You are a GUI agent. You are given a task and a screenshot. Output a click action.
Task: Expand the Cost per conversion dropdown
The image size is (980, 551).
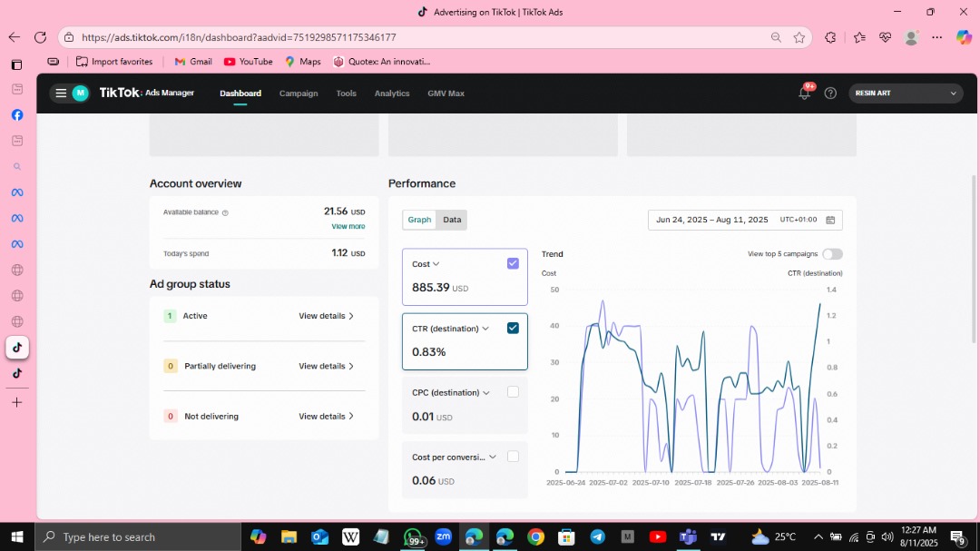(x=493, y=457)
